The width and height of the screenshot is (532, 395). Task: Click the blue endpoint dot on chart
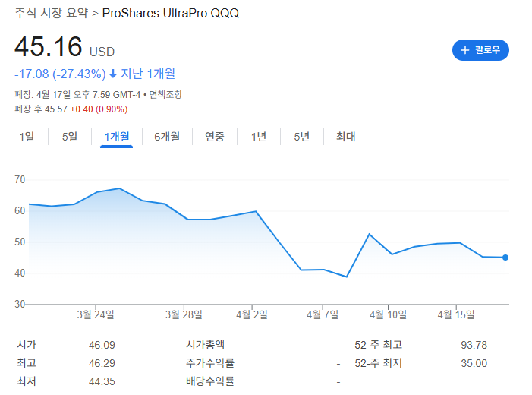coord(505,258)
